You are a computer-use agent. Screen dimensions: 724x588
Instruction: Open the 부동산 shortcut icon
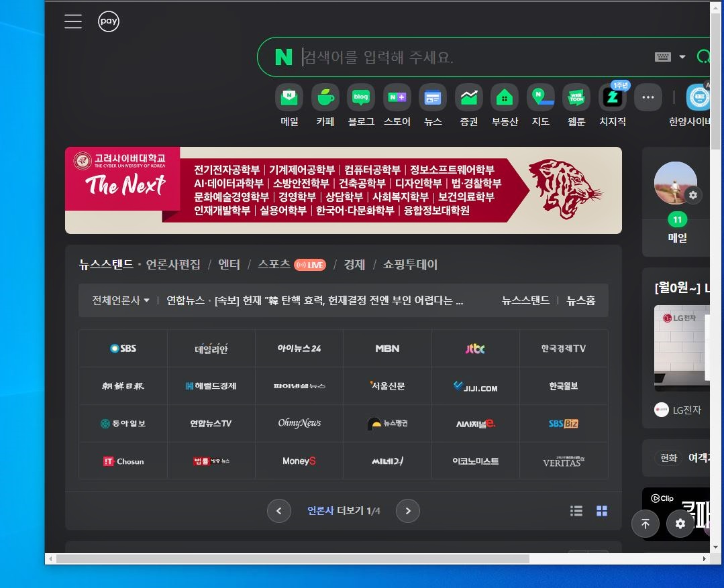[x=504, y=97]
